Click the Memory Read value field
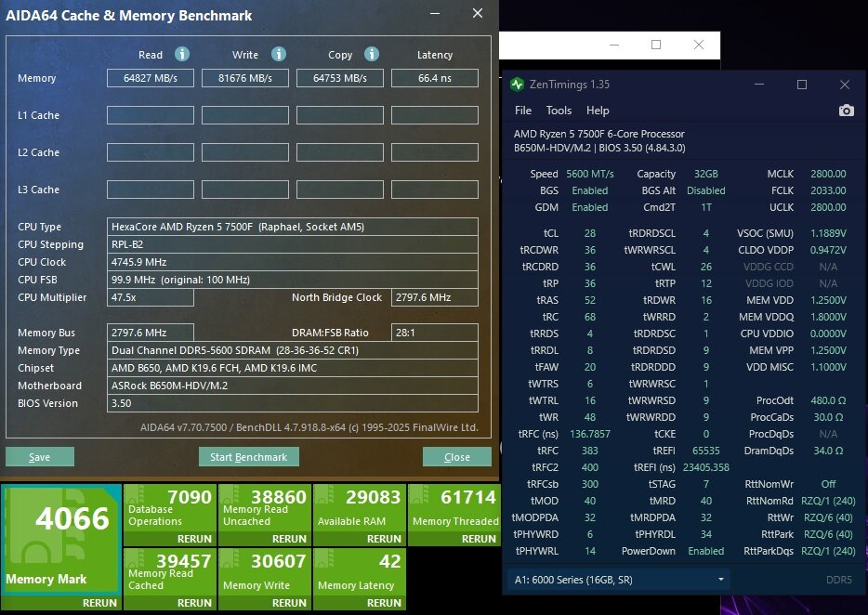This screenshot has width=868, height=615. pyautogui.click(x=150, y=78)
